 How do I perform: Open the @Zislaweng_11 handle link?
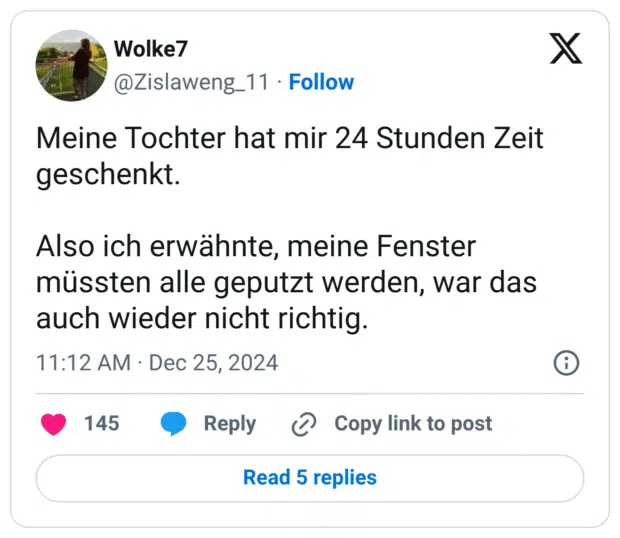point(191,82)
